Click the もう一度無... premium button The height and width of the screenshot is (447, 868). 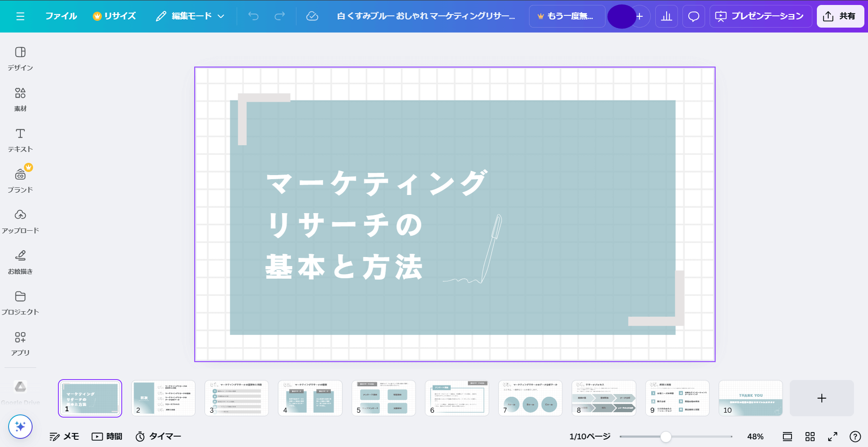click(567, 16)
